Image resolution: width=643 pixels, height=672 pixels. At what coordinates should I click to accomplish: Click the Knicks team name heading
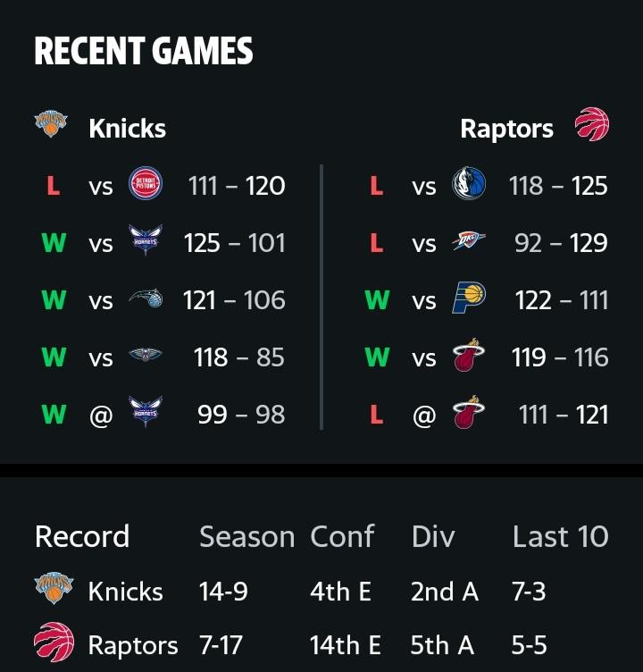pyautogui.click(x=127, y=128)
